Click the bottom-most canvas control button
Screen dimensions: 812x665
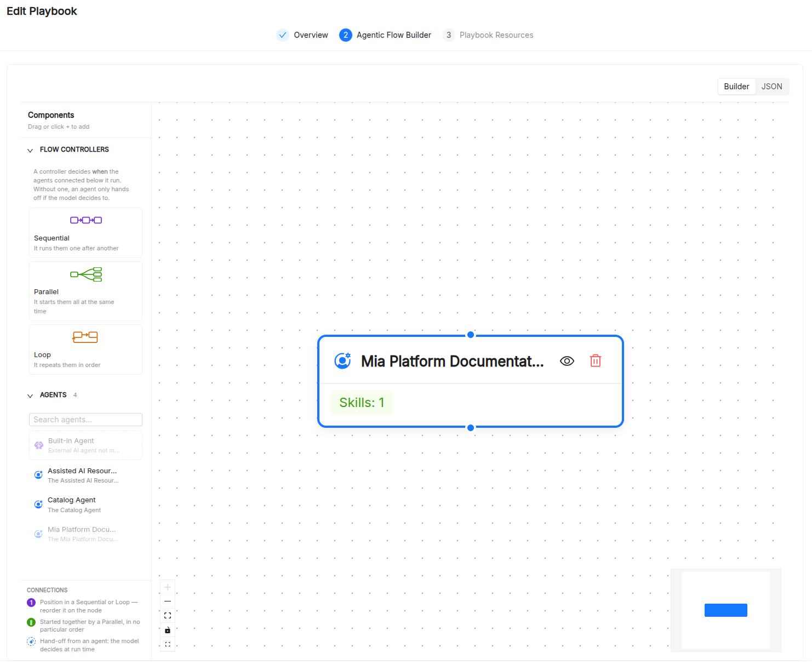[x=168, y=644]
